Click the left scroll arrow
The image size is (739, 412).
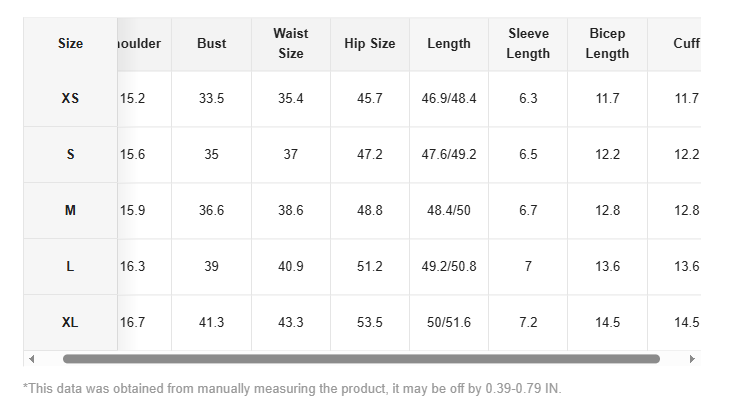(31, 359)
